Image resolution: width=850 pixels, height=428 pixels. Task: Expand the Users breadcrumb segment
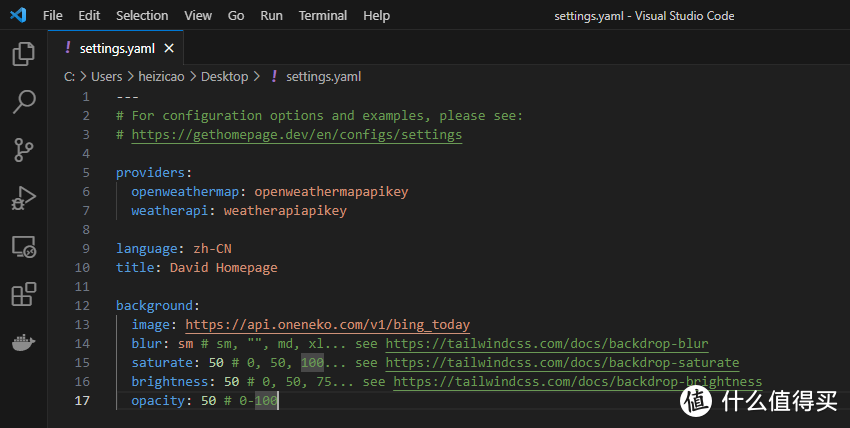coord(106,76)
